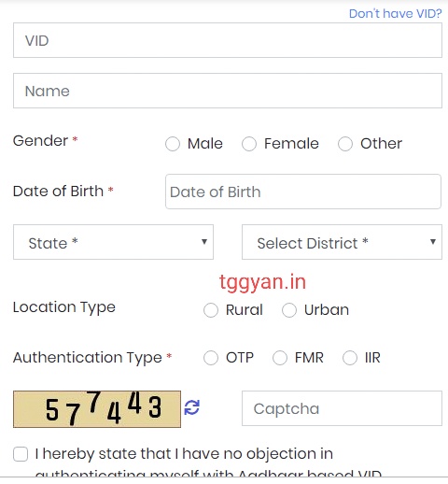Open the Don't have VID? link

[395, 13]
